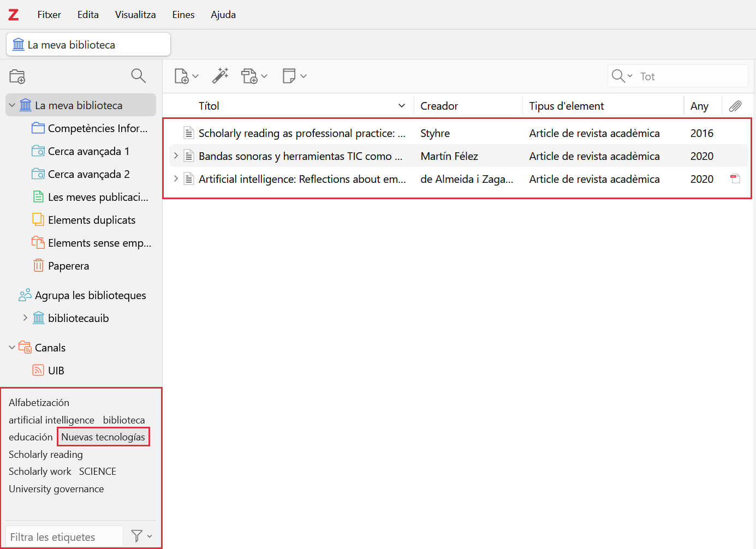
Task: Filter by the educación tag
Action: pyautogui.click(x=31, y=437)
